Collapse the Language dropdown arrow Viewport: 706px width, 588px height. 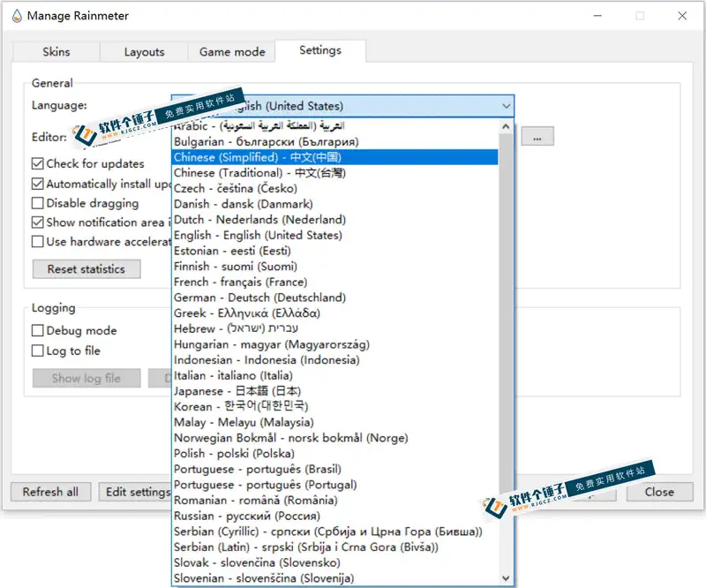coord(506,106)
